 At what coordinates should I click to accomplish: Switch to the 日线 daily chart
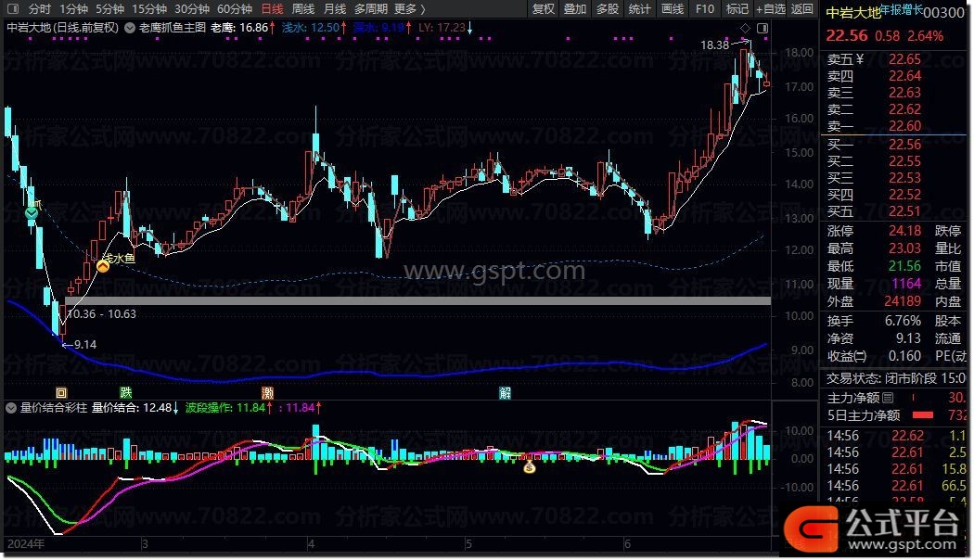click(x=272, y=9)
